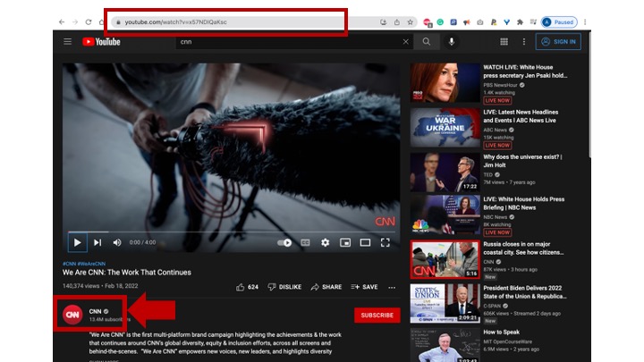Open more actions ellipsis below video
The image size is (644, 362).
(392, 288)
